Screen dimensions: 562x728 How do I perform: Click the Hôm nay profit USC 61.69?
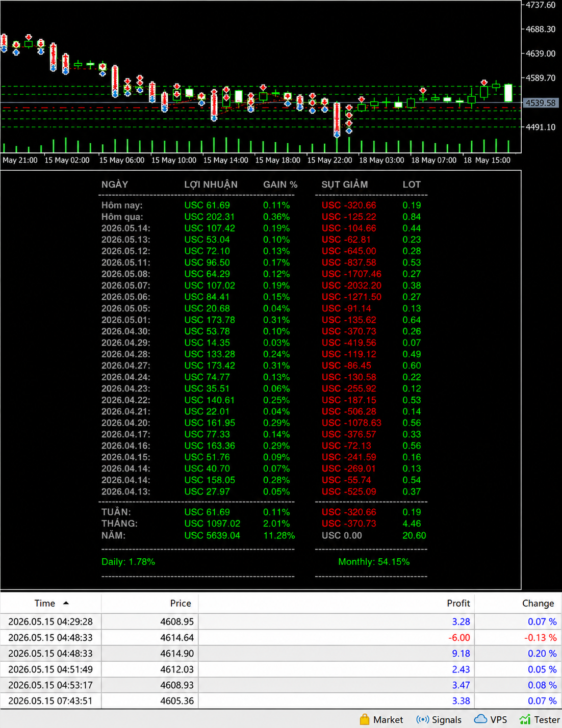point(207,205)
